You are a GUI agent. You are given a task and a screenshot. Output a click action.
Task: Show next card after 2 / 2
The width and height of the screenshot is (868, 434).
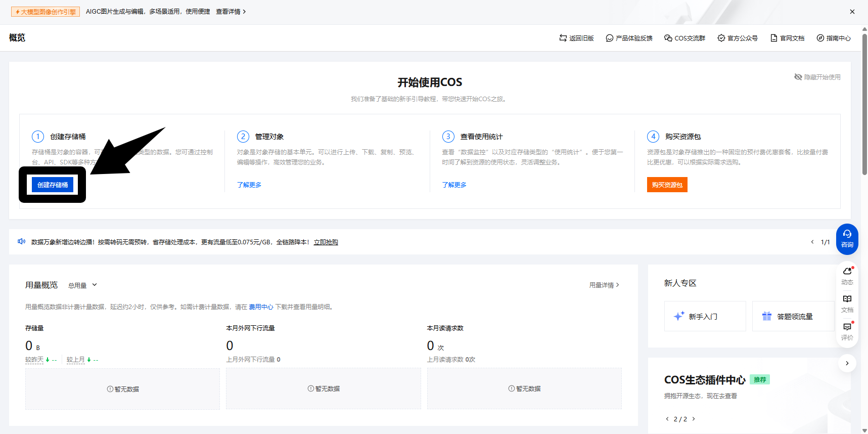694,419
